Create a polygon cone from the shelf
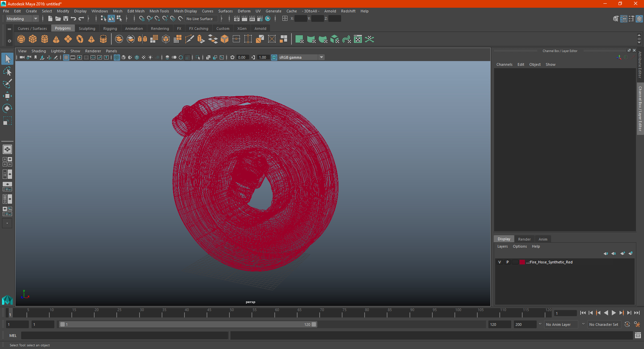The height and width of the screenshot is (349, 644). [x=56, y=39]
